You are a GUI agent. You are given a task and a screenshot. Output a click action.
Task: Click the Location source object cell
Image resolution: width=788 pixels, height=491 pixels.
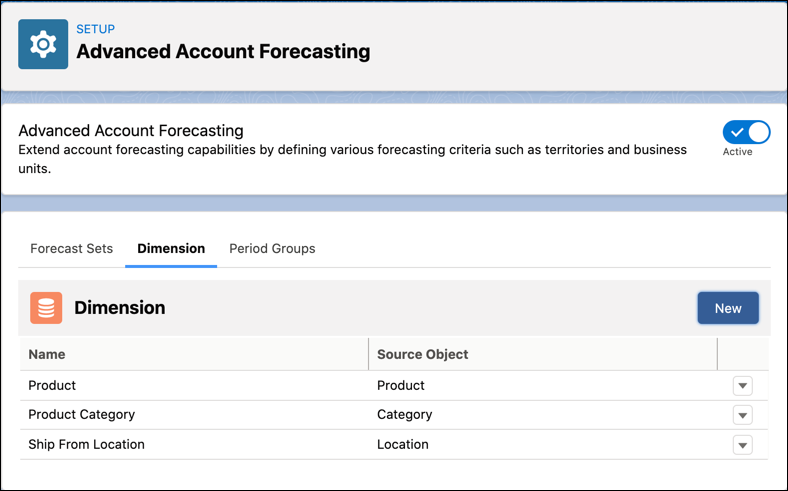point(403,444)
